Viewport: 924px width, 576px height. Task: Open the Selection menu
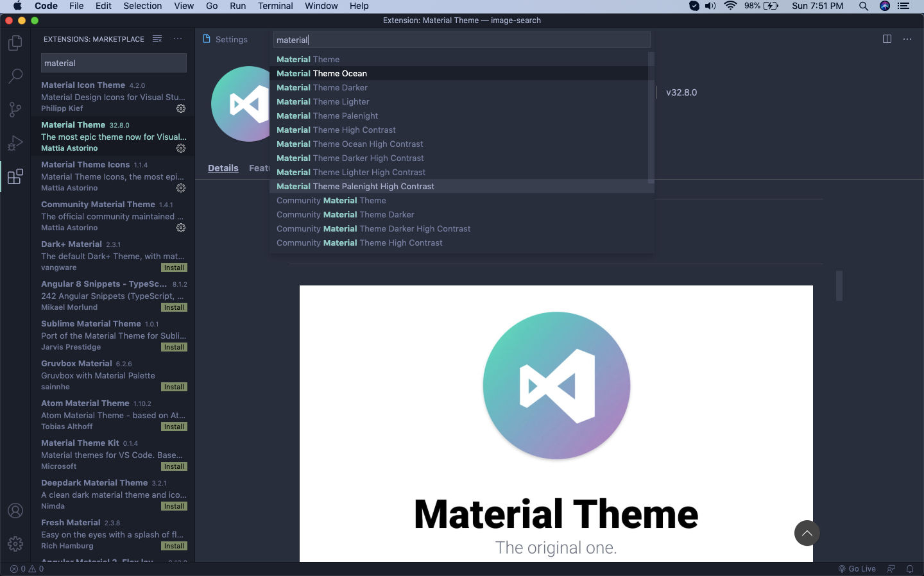142,6
